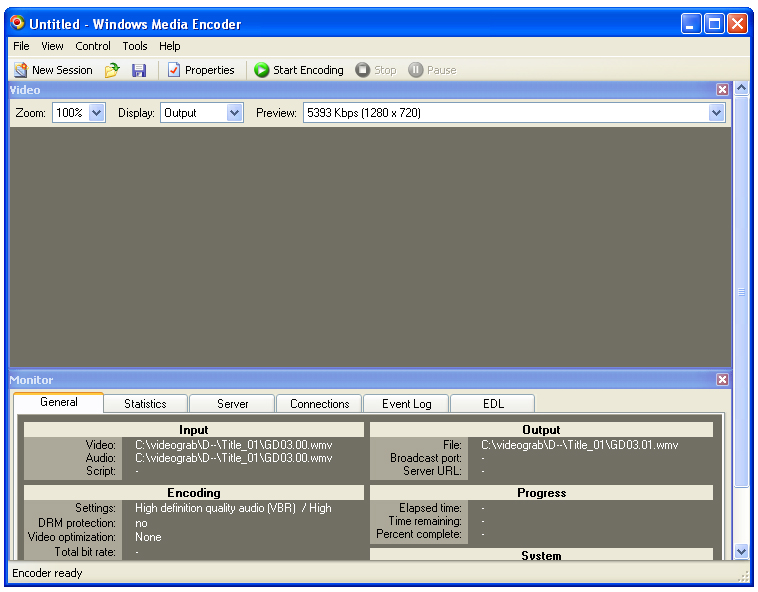The width and height of the screenshot is (758, 592).
Task: Switch to the Event Log tab
Action: coord(407,404)
